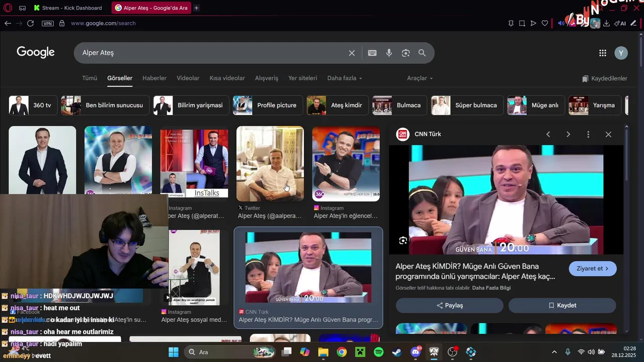The image size is (644, 362).
Task: Switch to the Alışveriş tab
Action: click(267, 78)
